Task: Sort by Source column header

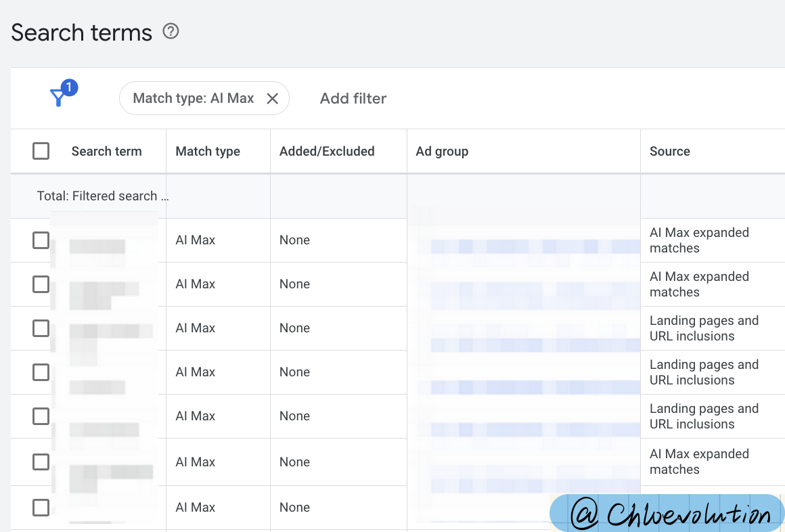Action: click(x=670, y=152)
